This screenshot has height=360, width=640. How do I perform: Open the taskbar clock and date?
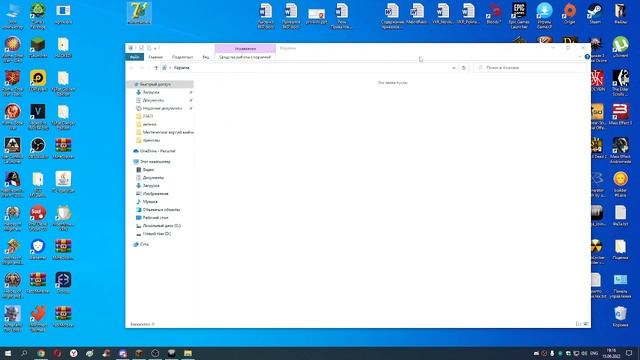[611, 353]
